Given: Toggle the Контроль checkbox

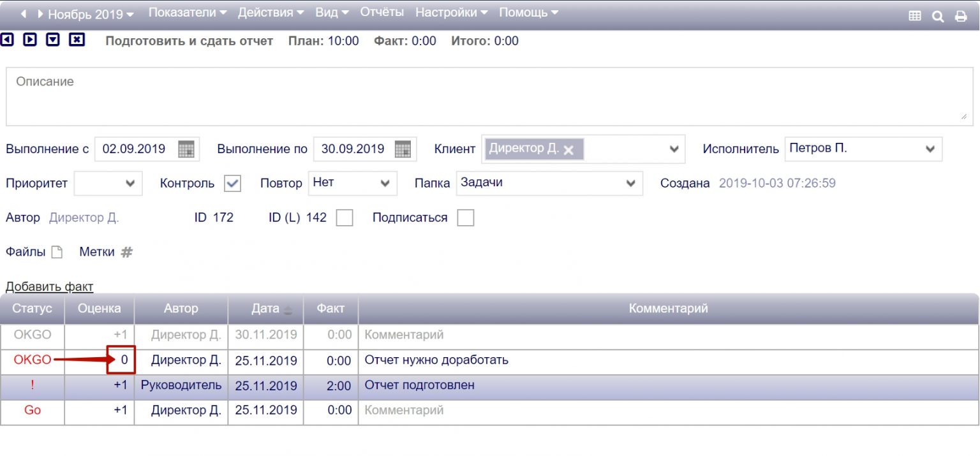Looking at the screenshot, I should (x=232, y=183).
